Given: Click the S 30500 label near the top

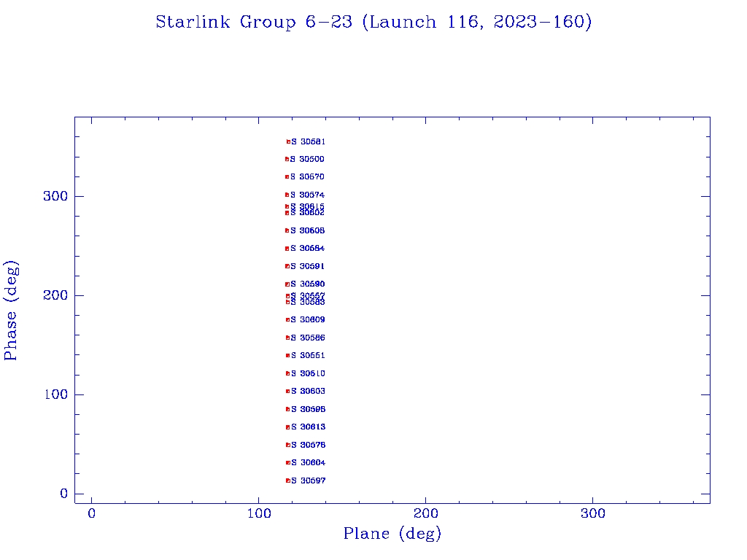Looking at the screenshot, I should point(308,159).
